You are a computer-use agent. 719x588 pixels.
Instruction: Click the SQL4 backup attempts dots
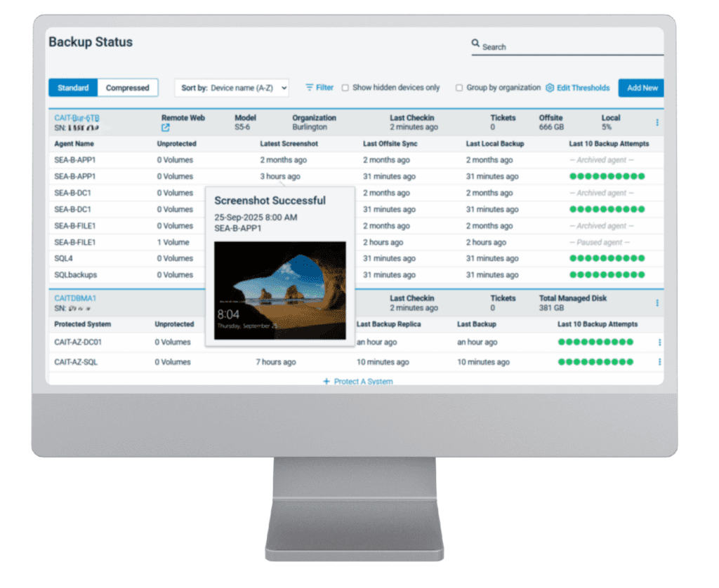coord(607,258)
